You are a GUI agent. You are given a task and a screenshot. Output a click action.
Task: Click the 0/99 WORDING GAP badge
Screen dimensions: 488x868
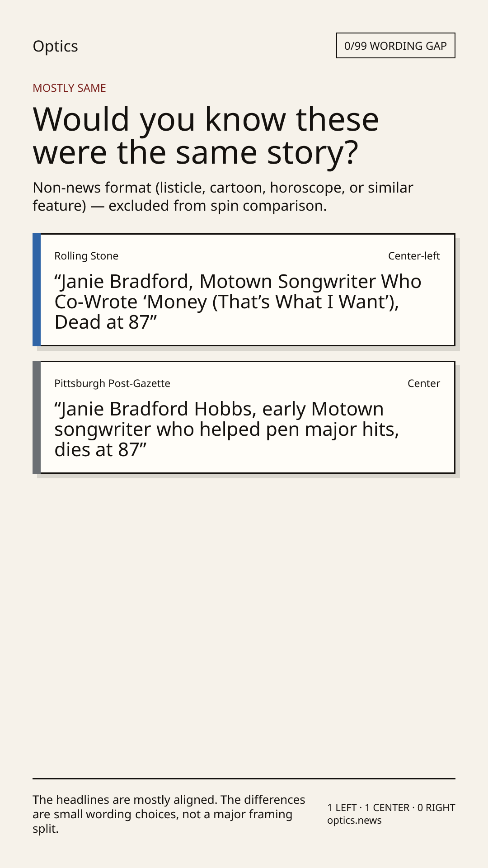[395, 46]
